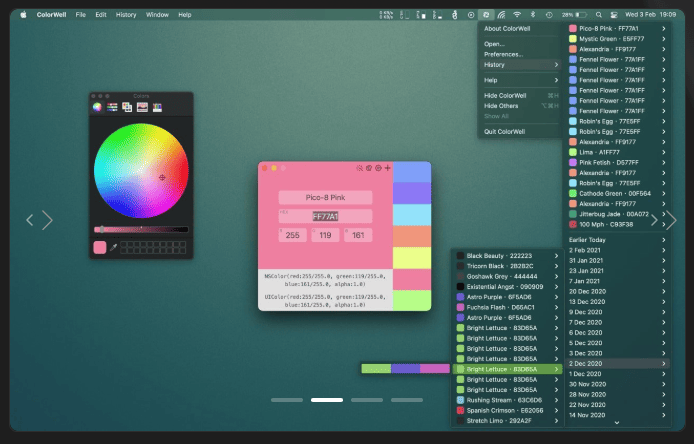Viewport: 694px width, 444px height.
Task: Expand the 2 Dec 2020 history group
Action: [x=617, y=363]
